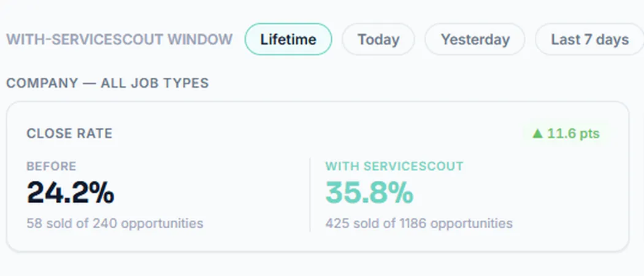This screenshot has height=276, width=644.
Task: Click the green up-arrow triangle icon
Action: coord(538,134)
